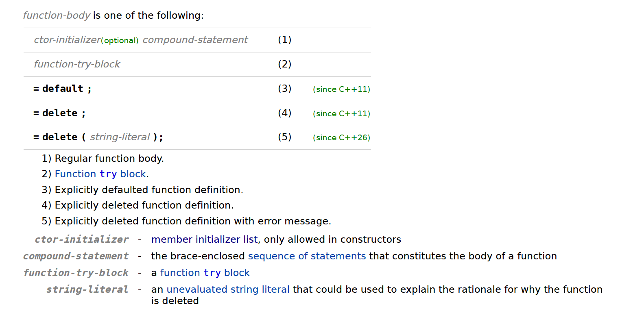Click "function-try-block" in syntax row 2

click(x=77, y=64)
